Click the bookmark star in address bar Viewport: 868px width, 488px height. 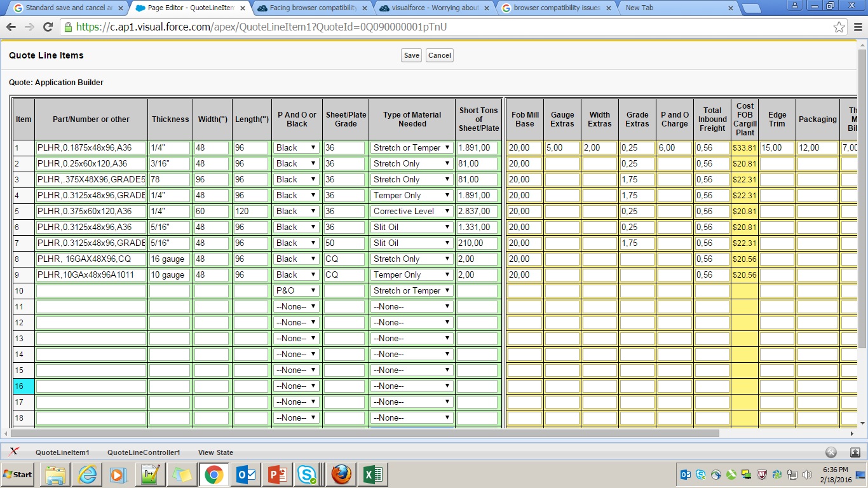[839, 27]
